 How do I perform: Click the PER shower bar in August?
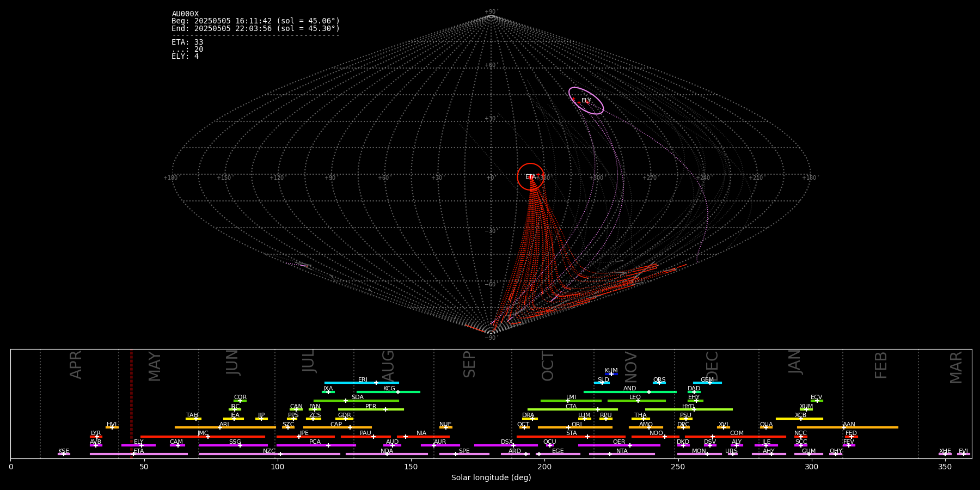pyautogui.click(x=371, y=409)
